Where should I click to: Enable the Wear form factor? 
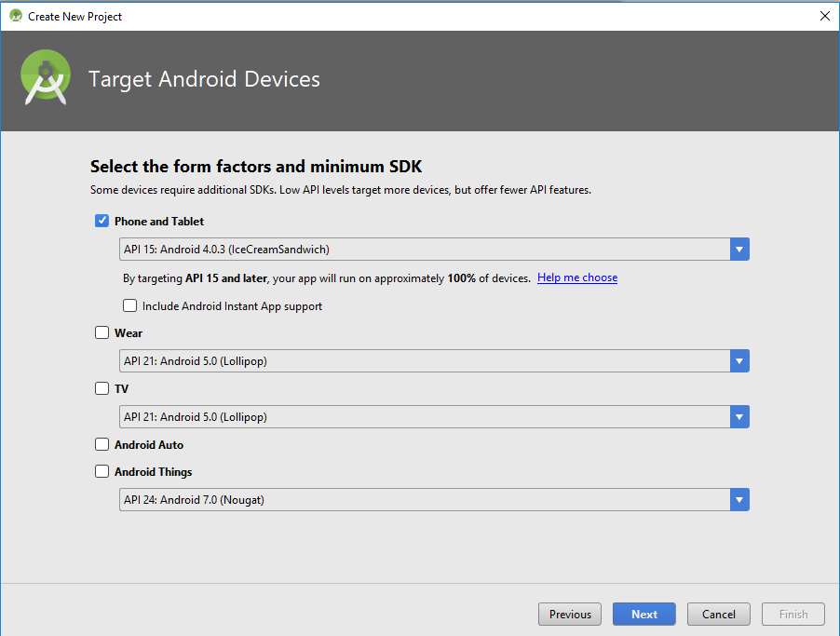click(x=102, y=332)
